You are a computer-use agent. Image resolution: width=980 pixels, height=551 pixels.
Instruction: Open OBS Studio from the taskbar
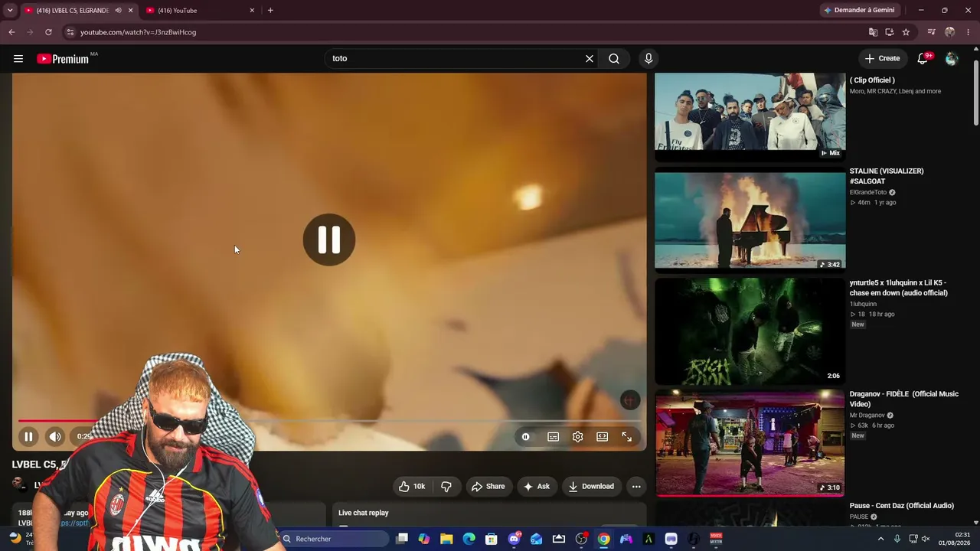(582, 539)
